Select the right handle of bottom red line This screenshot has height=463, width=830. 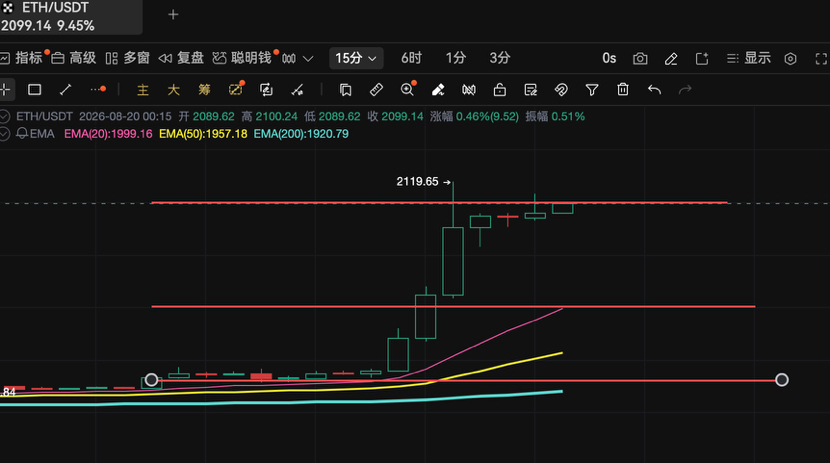click(782, 379)
